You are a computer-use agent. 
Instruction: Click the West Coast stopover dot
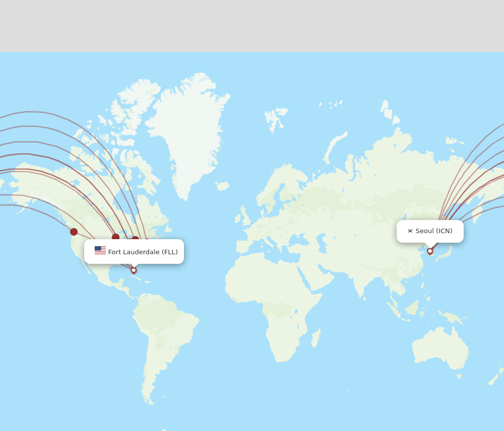[x=74, y=232]
